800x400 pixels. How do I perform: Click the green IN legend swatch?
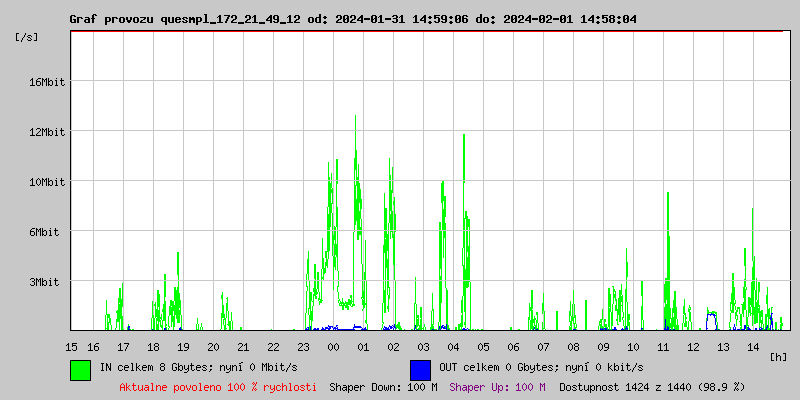[80, 369]
